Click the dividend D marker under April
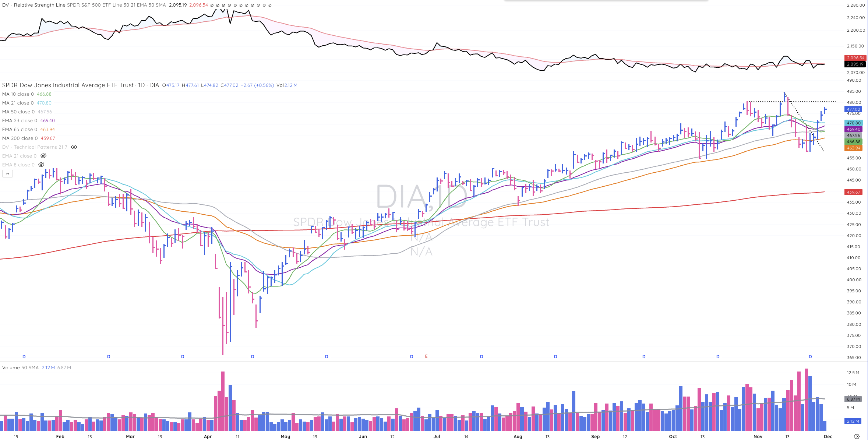 253,356
